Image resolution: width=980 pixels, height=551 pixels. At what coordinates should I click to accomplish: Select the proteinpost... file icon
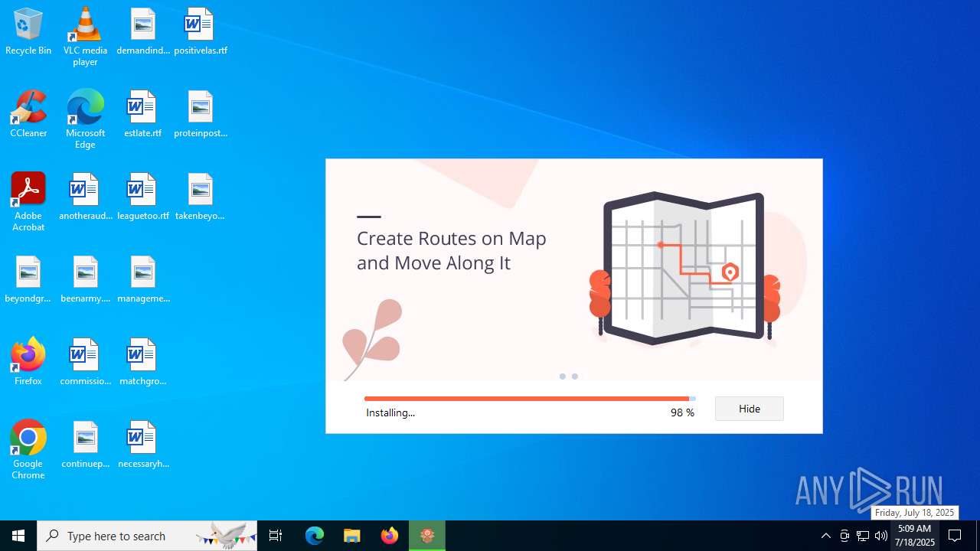(x=201, y=115)
